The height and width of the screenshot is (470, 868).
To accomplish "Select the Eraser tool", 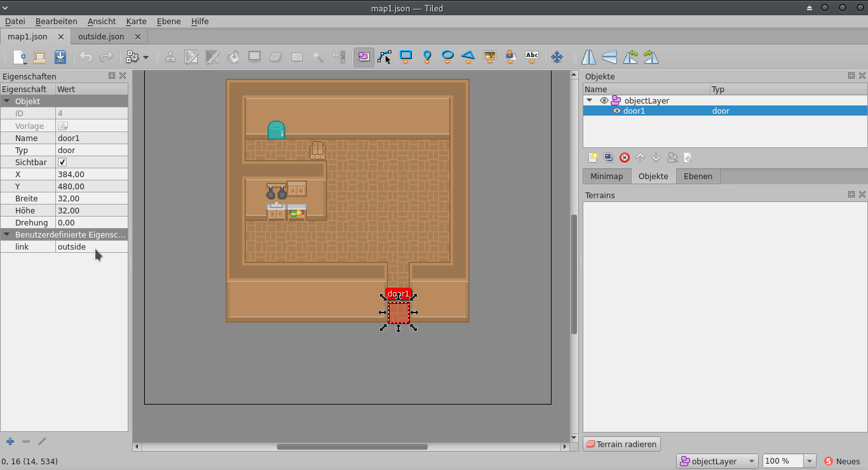I will tap(275, 57).
